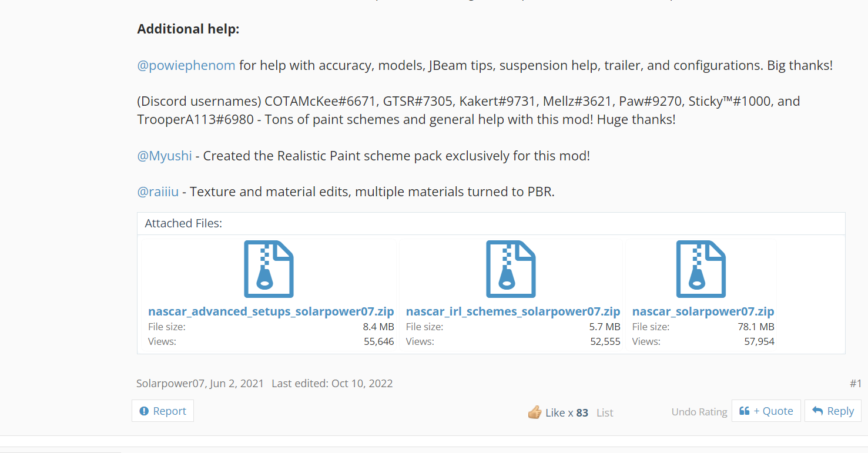
Task: Download nascar_irl_schemes_solarpower07.zip file link
Action: tap(513, 311)
